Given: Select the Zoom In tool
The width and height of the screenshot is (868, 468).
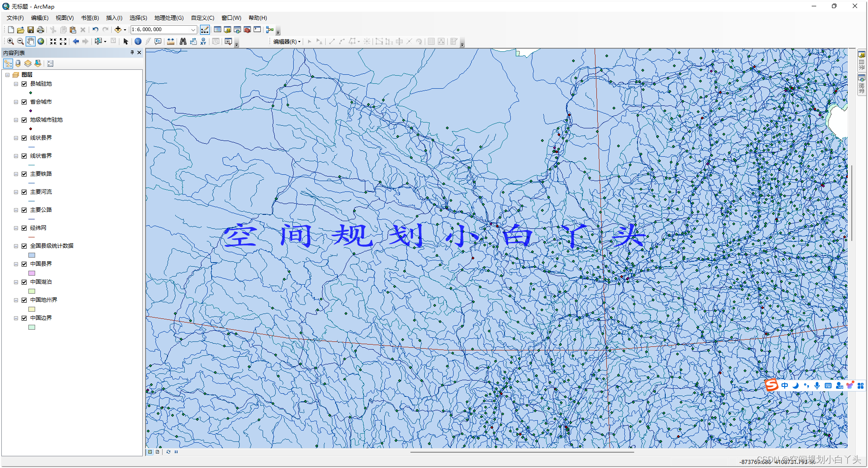Looking at the screenshot, I should click(10, 41).
